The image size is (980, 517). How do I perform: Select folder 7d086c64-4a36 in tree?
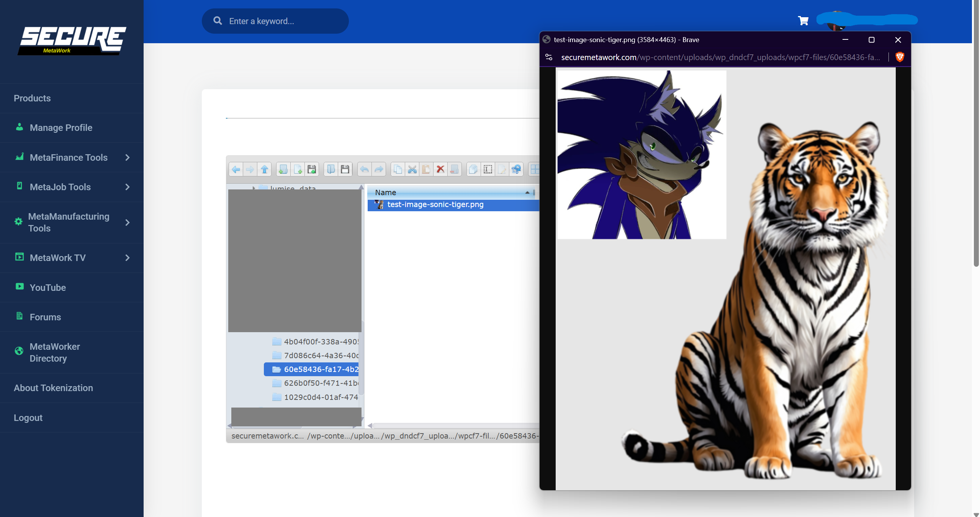tap(321, 356)
